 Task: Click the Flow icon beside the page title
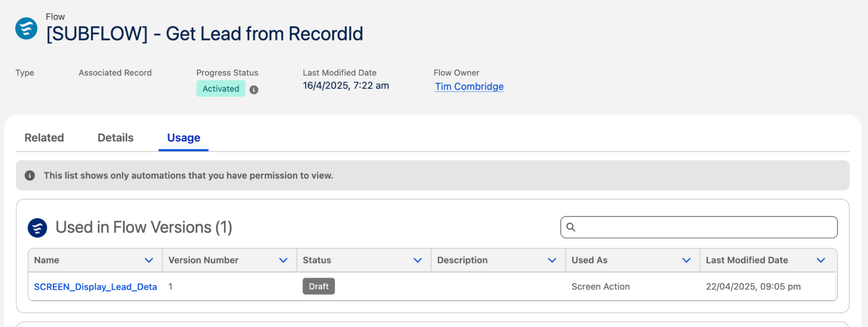(26, 29)
